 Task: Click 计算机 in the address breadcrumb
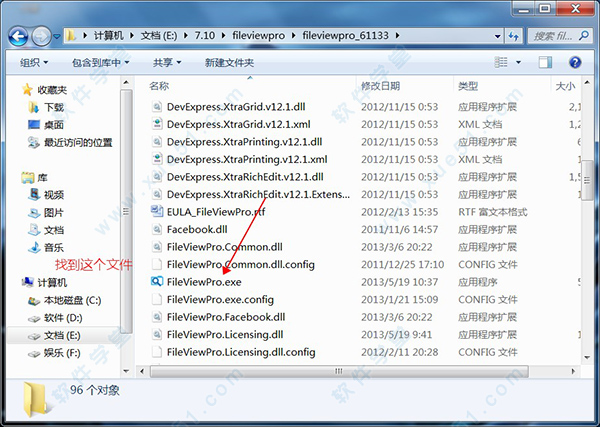coord(108,36)
